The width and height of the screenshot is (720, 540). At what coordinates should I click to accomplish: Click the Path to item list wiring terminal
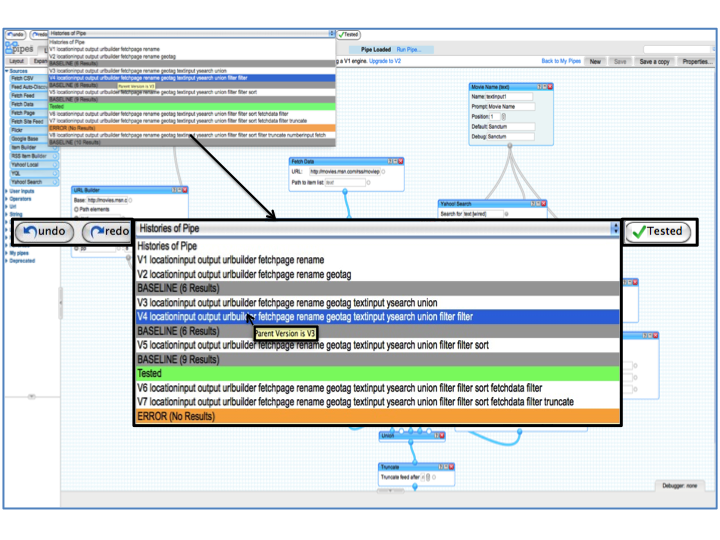(x=368, y=183)
